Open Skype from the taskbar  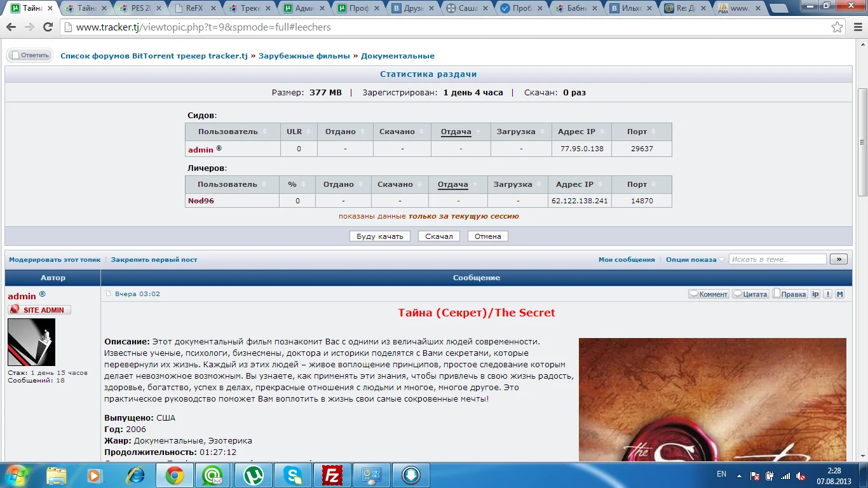point(293,475)
